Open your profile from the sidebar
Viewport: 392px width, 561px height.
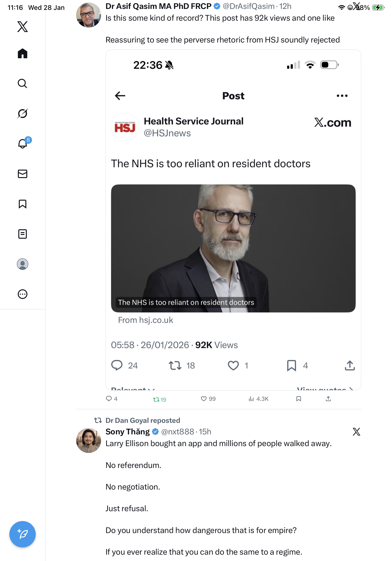tap(23, 264)
